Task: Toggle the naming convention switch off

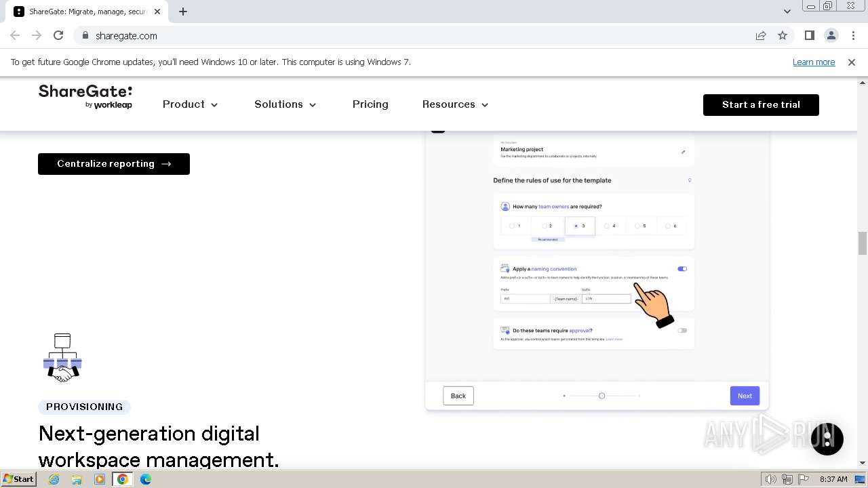Action: pos(682,269)
